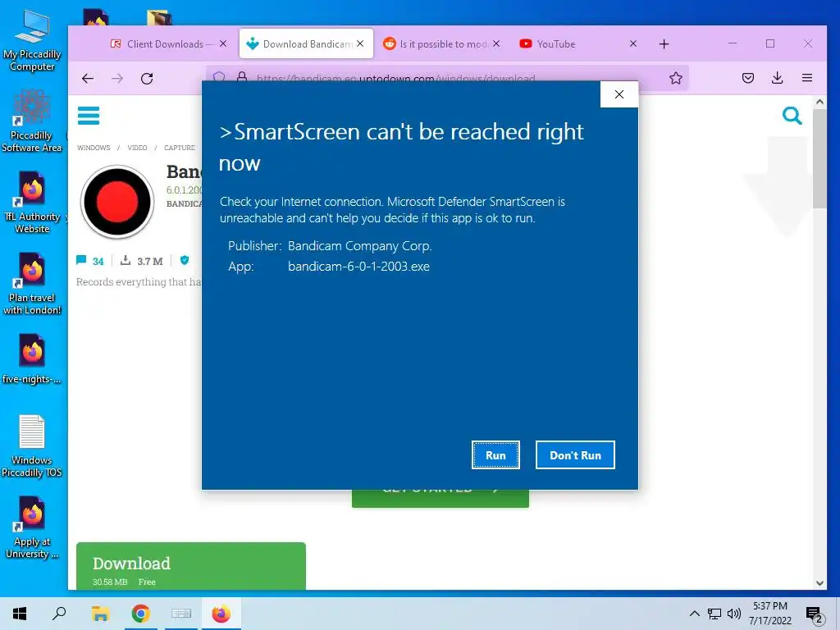840x630 pixels.
Task: Click the green Get Started button
Action: [x=441, y=498]
